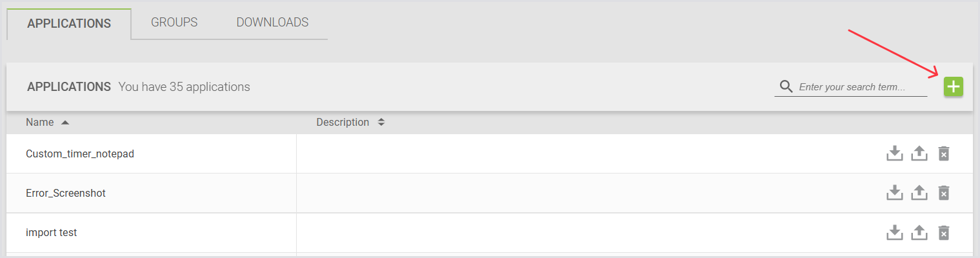Sort by Name column arrow
The width and height of the screenshot is (980, 258).
[x=65, y=123]
